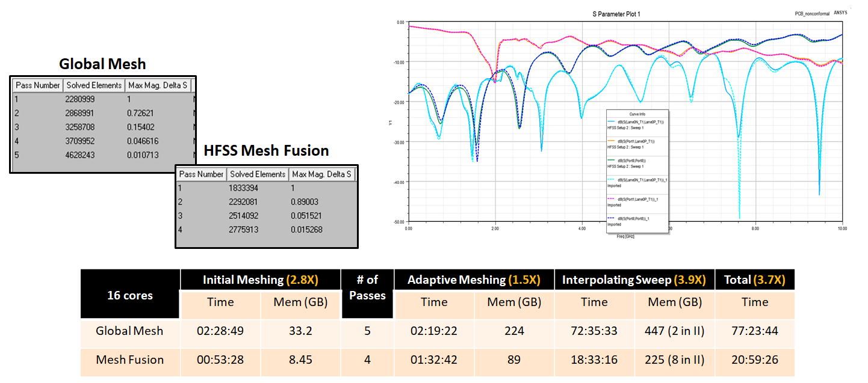The width and height of the screenshot is (868, 383).
Task: Click the dashed cyan Imported curve marker
Action: pyautogui.click(x=610, y=179)
